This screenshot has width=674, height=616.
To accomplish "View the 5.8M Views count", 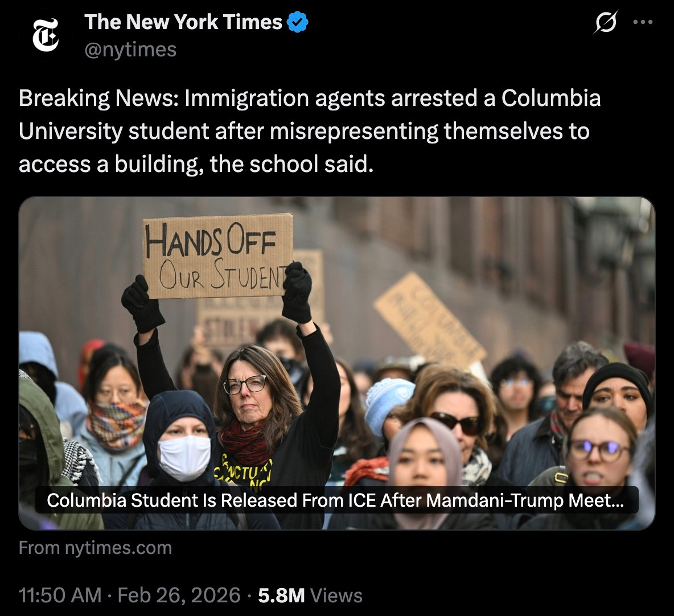I will (x=310, y=596).
